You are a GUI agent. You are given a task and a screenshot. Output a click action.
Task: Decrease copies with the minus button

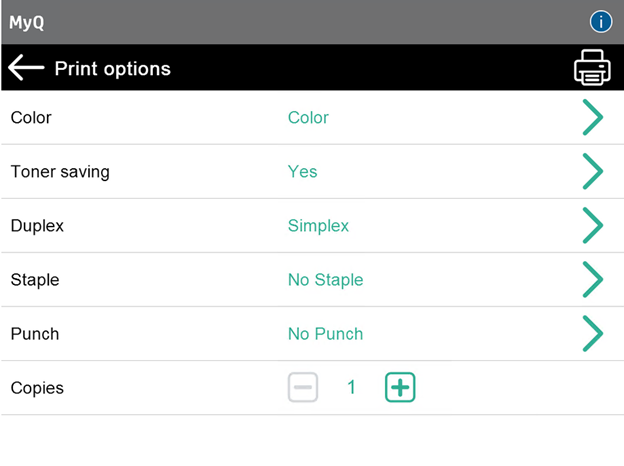(x=303, y=387)
